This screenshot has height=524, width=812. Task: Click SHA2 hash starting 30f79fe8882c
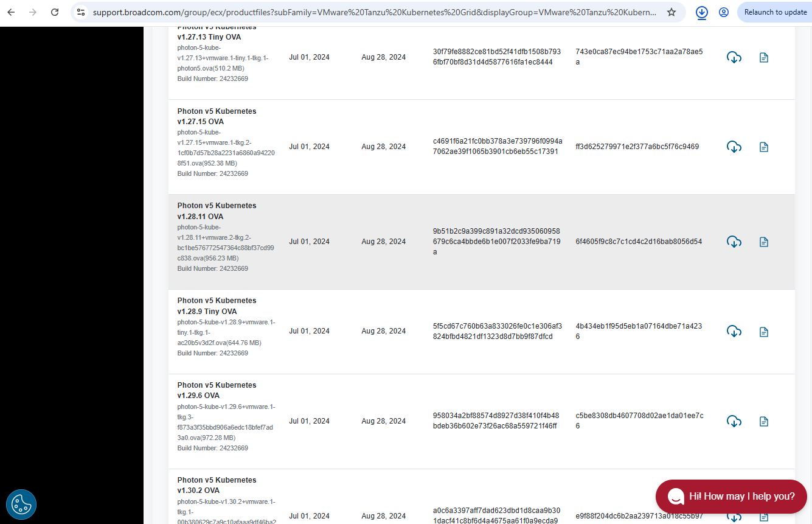pos(497,57)
